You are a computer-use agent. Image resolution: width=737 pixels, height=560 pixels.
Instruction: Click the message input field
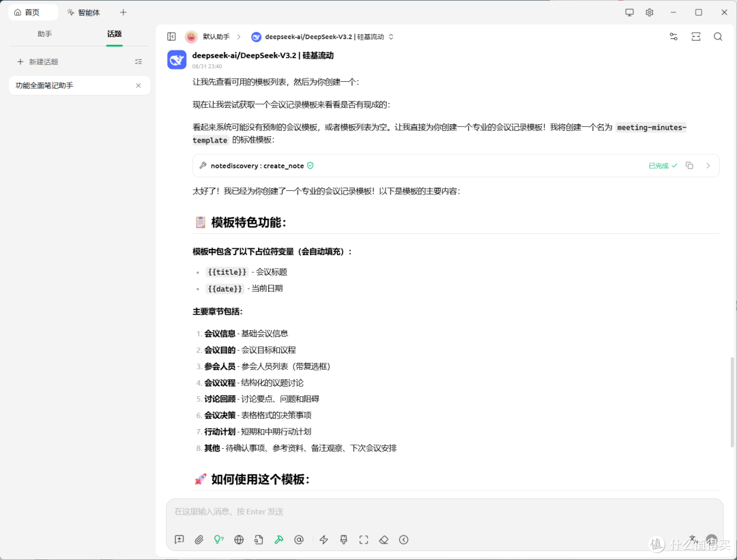444,512
